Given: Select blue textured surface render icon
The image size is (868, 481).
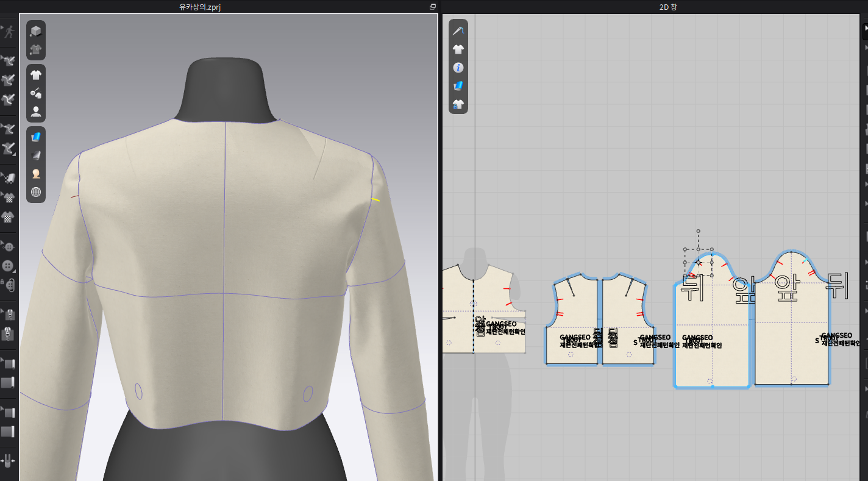Looking at the screenshot, I should (x=36, y=137).
